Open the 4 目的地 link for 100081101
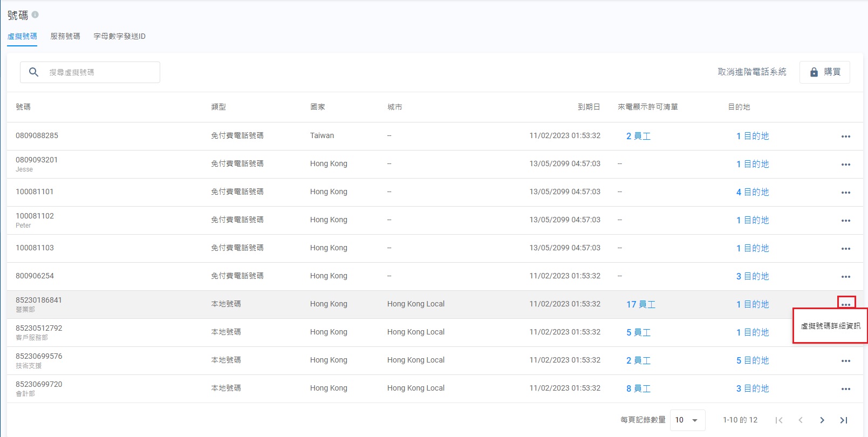This screenshot has width=868, height=437. point(752,192)
